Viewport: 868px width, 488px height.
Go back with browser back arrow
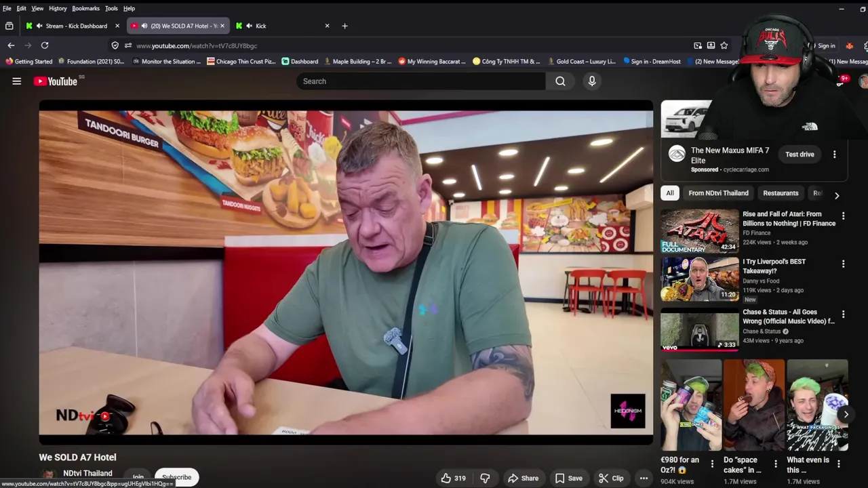click(x=11, y=45)
